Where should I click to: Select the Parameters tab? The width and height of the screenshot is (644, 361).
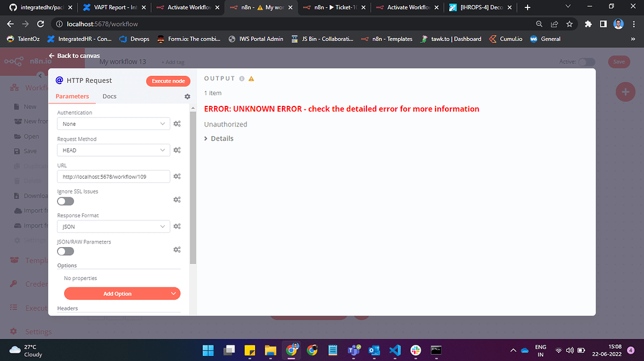pyautogui.click(x=72, y=96)
